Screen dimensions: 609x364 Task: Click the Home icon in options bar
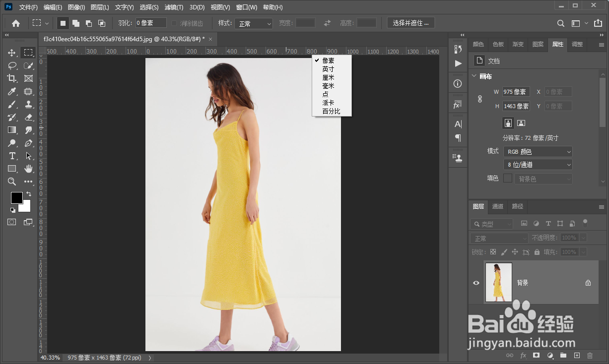tap(16, 23)
